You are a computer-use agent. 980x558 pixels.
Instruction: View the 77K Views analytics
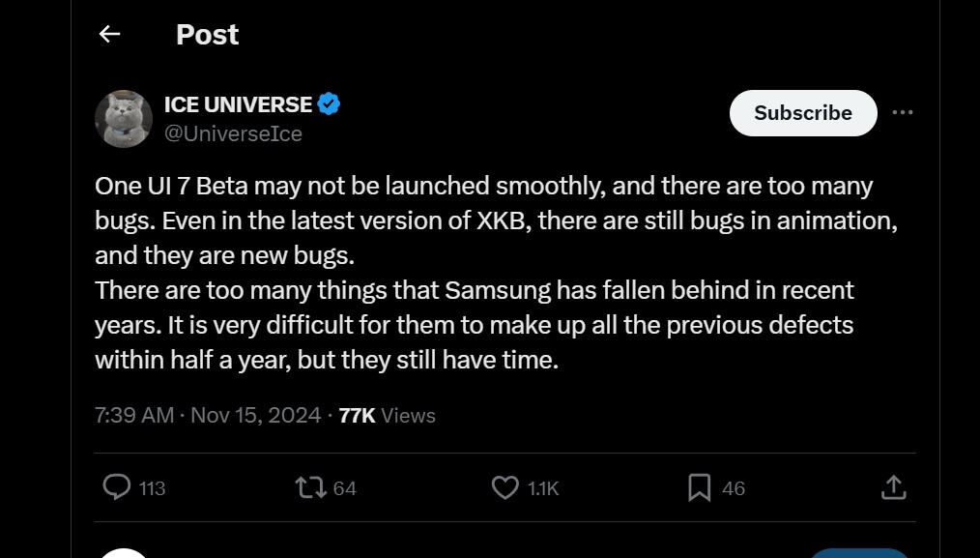(x=387, y=416)
